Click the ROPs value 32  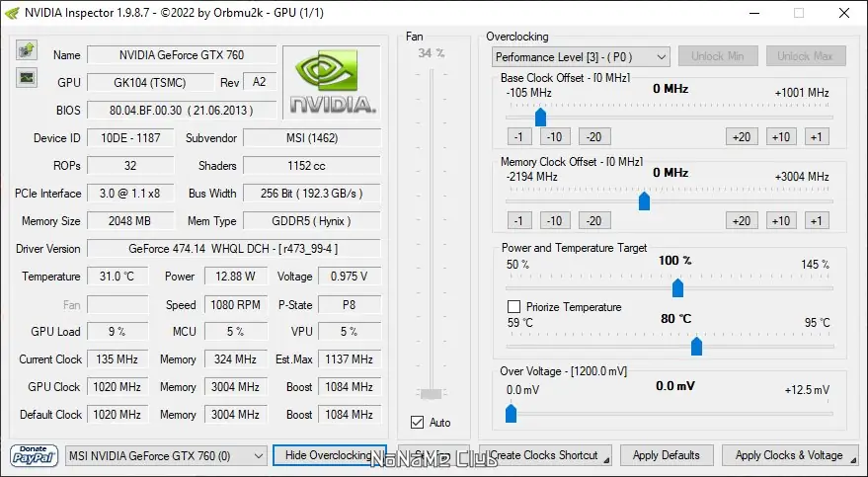click(x=130, y=166)
